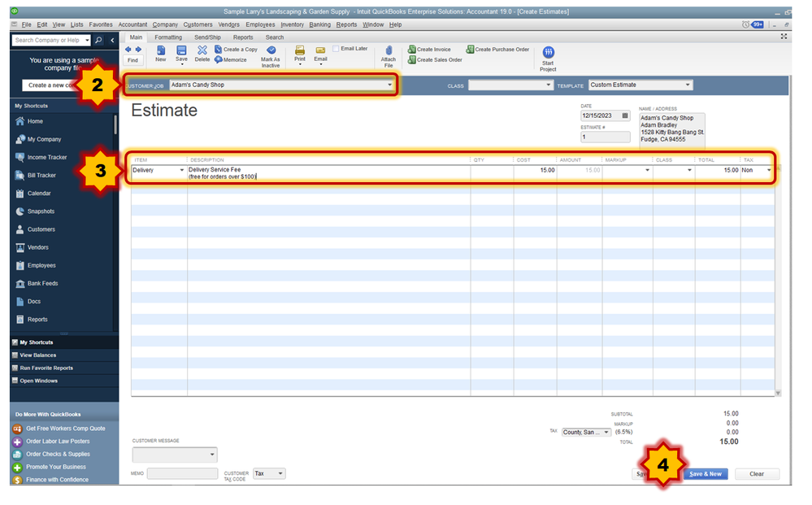Screen dimensions: 812x505
Task: Go to previous estimate with left arrow
Action: [128, 50]
